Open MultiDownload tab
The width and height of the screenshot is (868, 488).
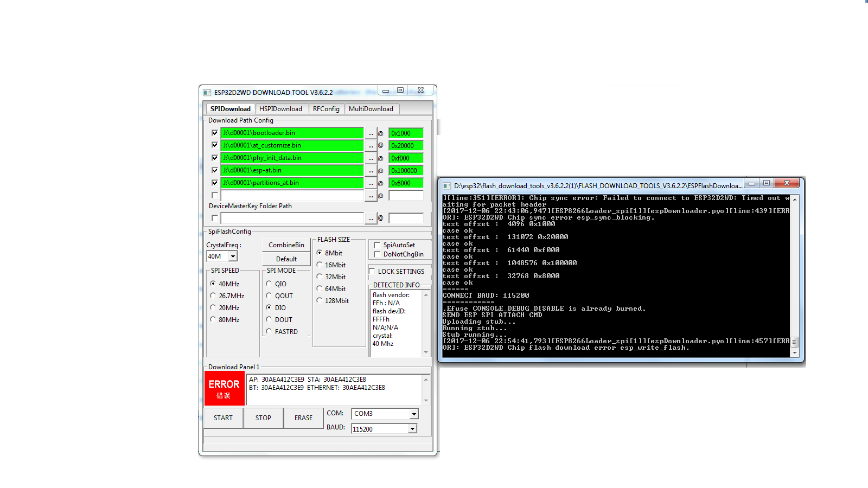[x=371, y=109]
